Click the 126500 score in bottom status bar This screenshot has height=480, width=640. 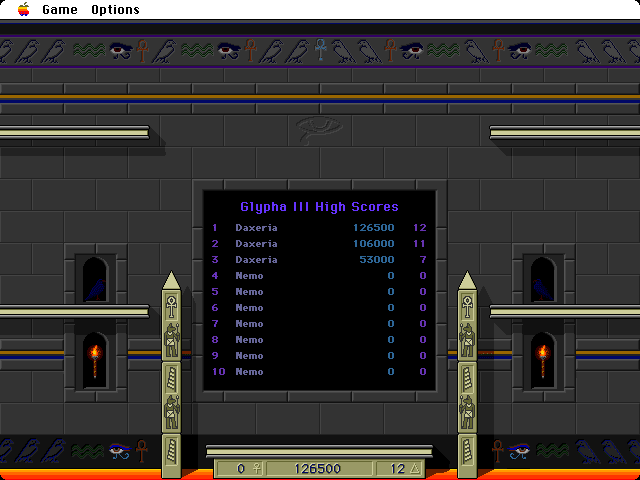click(x=317, y=468)
